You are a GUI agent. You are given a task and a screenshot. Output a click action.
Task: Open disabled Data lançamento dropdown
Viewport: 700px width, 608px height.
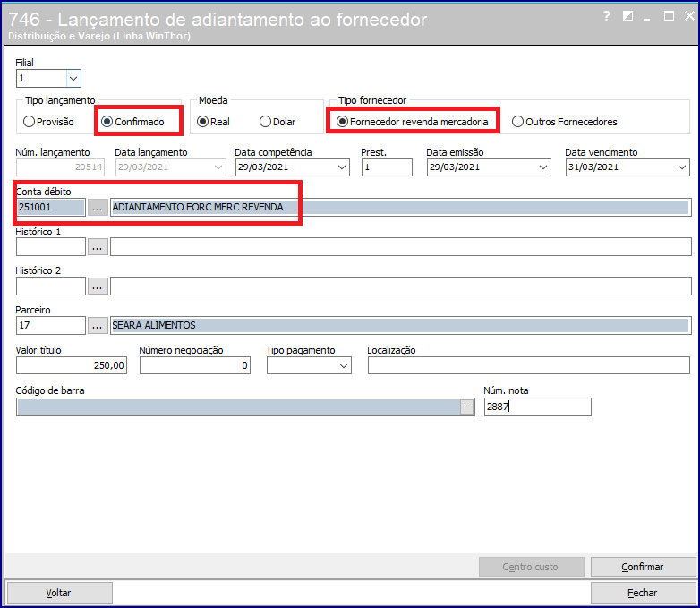pyautogui.click(x=218, y=167)
